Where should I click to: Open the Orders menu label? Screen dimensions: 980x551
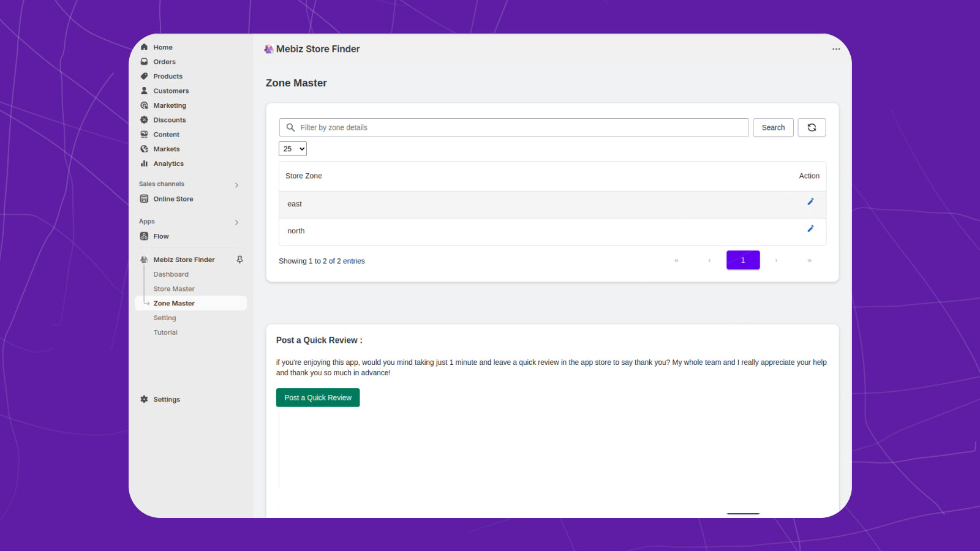point(164,62)
